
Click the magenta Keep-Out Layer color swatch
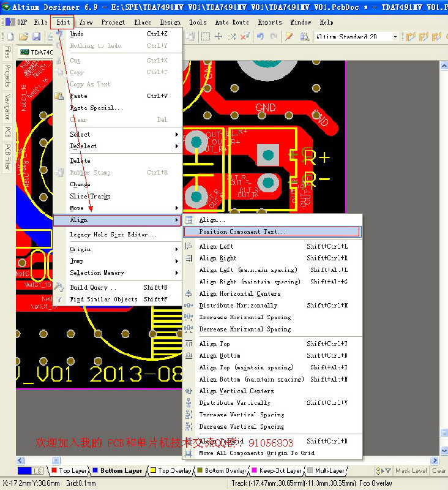pos(255,470)
